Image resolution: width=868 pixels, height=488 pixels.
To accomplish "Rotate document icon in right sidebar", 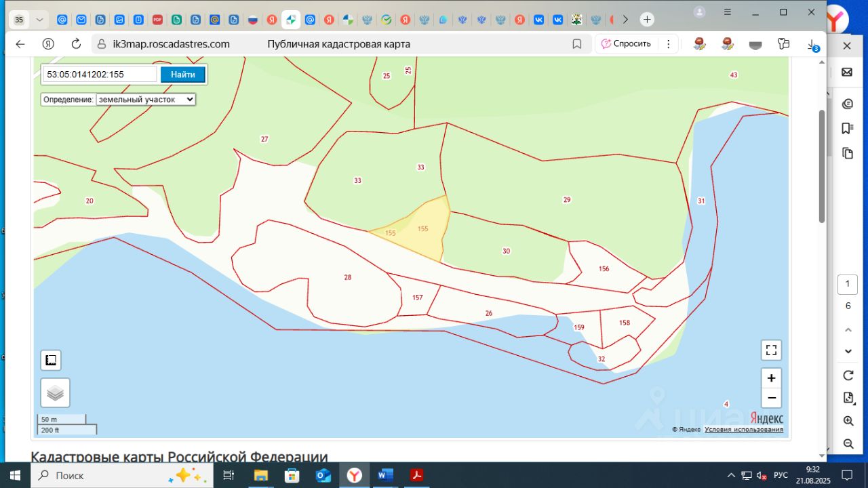I will pyautogui.click(x=848, y=375).
